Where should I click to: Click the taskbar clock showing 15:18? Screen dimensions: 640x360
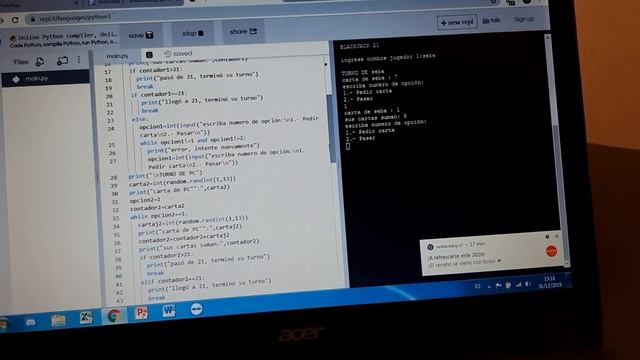[x=549, y=282]
